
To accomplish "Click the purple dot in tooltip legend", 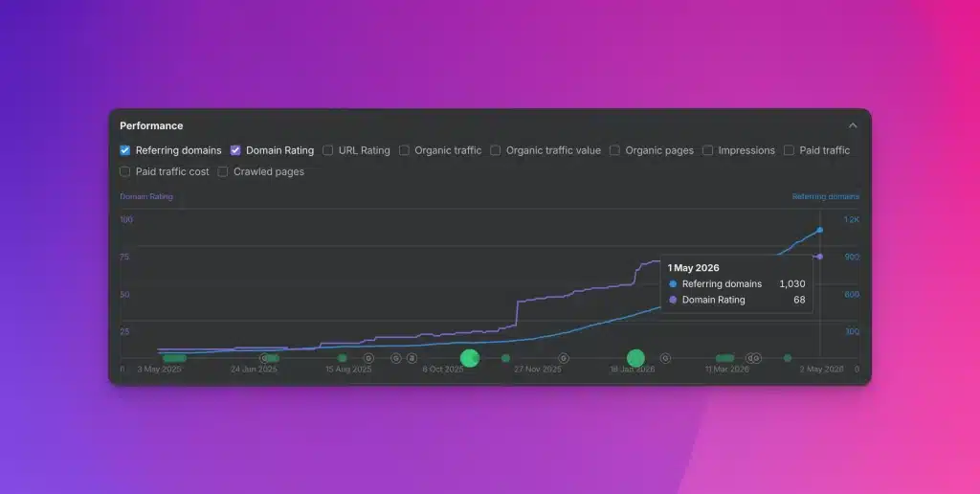I will click(x=673, y=300).
